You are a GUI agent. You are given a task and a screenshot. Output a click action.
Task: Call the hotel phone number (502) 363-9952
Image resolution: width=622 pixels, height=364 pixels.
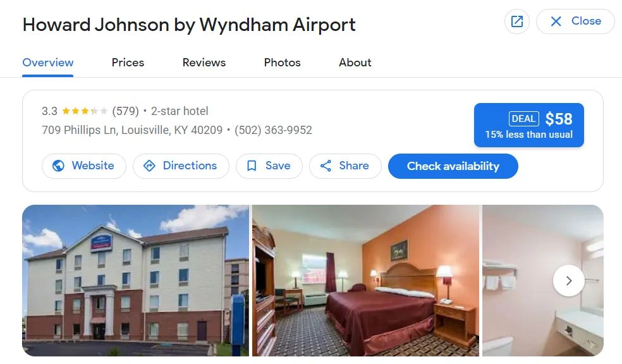(273, 130)
